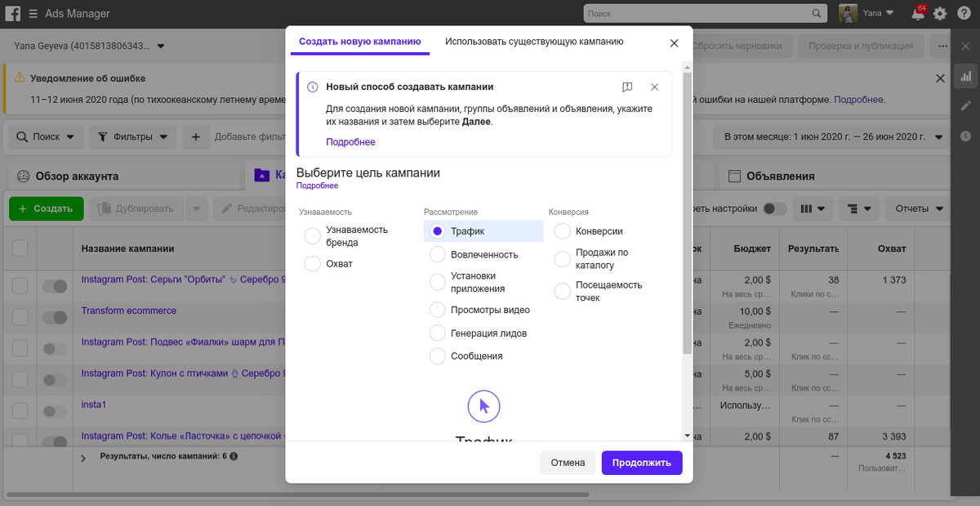Click the Продолжить button
The image size is (980, 506).
(x=642, y=463)
